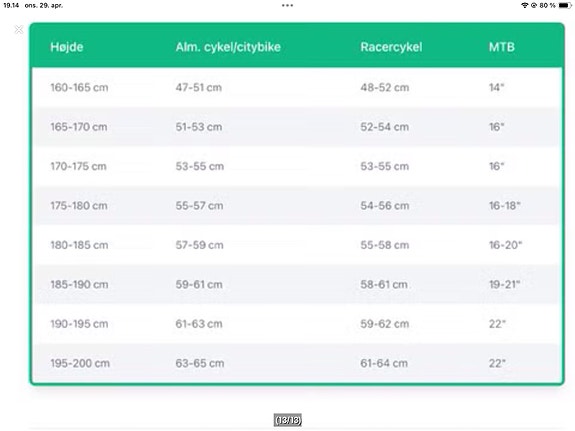The width and height of the screenshot is (575, 431).
Task: Select the 52-54 cm racercykel cell
Action: coord(385,127)
